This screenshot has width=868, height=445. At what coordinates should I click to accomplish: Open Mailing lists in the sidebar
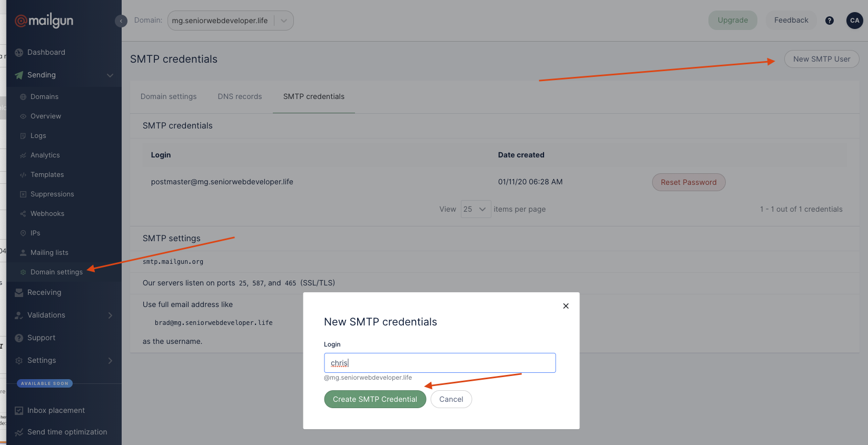pyautogui.click(x=50, y=252)
